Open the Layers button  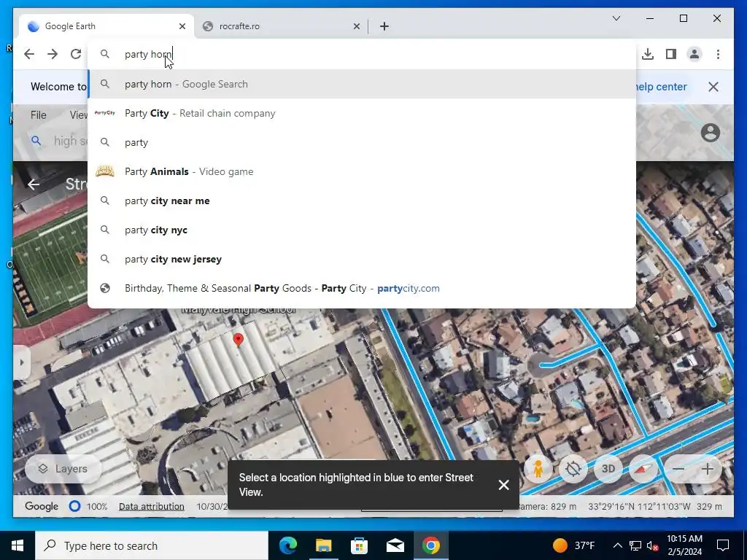(x=63, y=469)
